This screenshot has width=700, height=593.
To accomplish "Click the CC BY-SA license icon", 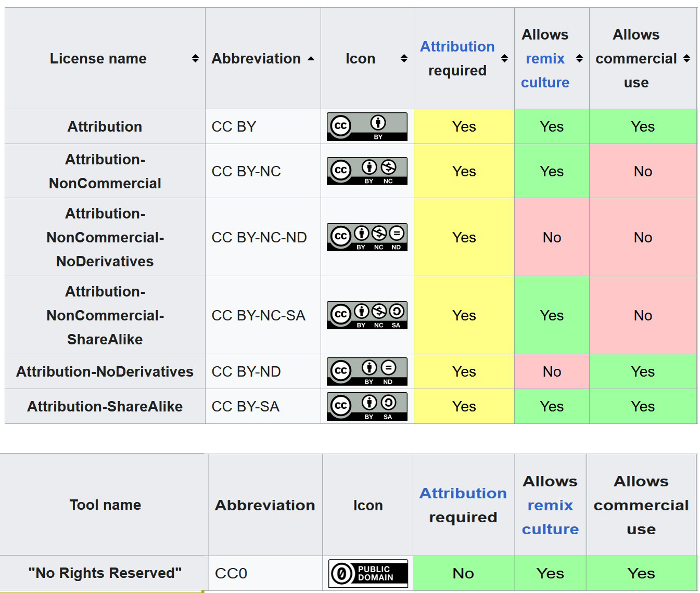I will tap(367, 406).
